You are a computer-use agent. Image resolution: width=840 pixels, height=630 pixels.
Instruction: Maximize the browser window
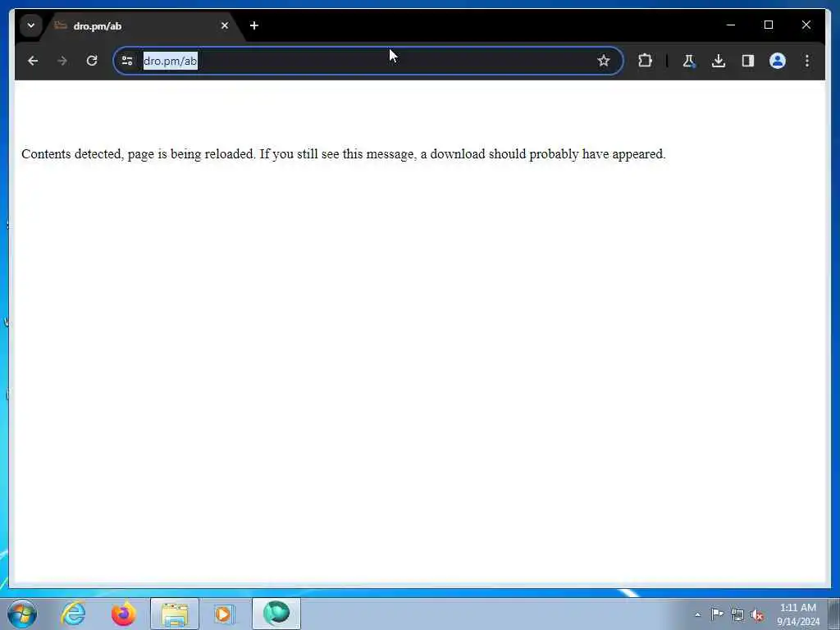(768, 25)
